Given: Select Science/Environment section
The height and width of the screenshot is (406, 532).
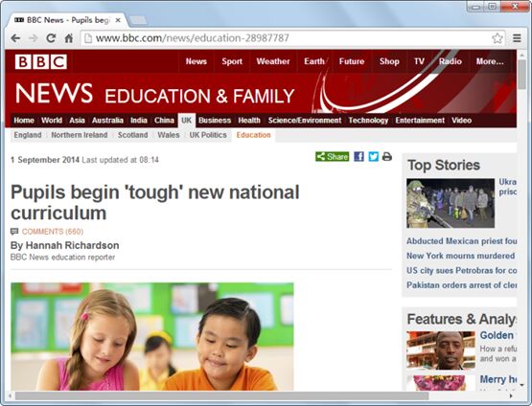Looking at the screenshot, I should (x=305, y=121).
